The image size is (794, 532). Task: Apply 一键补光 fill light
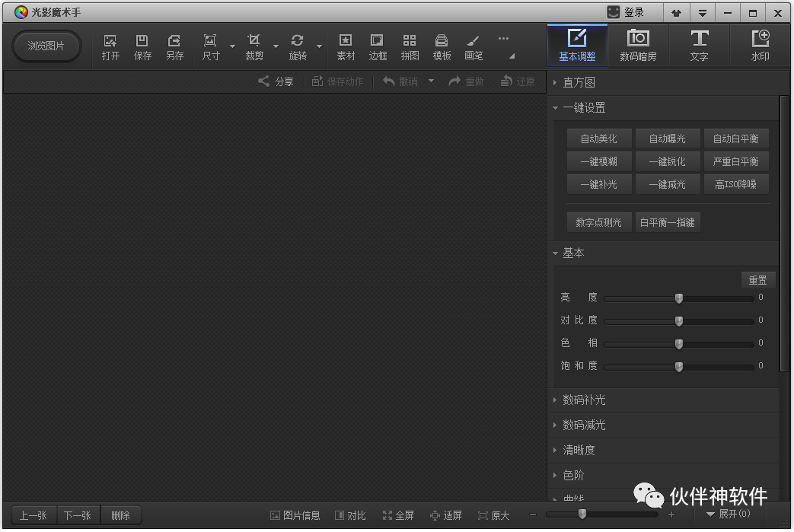[x=599, y=184]
